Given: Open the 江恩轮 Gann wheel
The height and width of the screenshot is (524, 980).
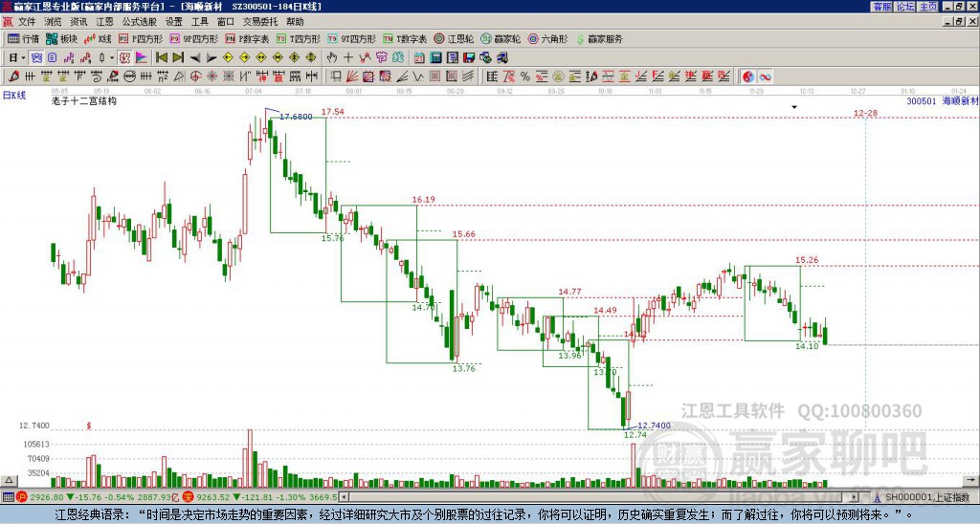Looking at the screenshot, I should coord(454,38).
